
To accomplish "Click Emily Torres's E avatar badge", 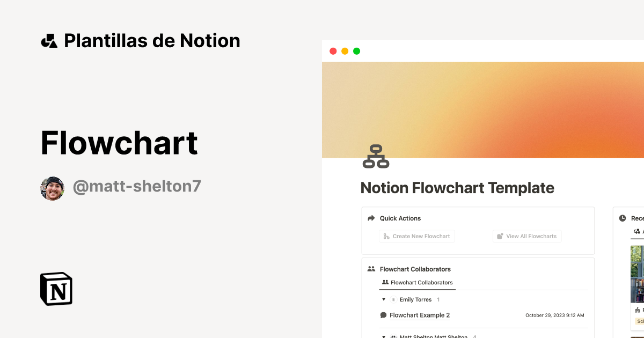I will pyautogui.click(x=394, y=299).
